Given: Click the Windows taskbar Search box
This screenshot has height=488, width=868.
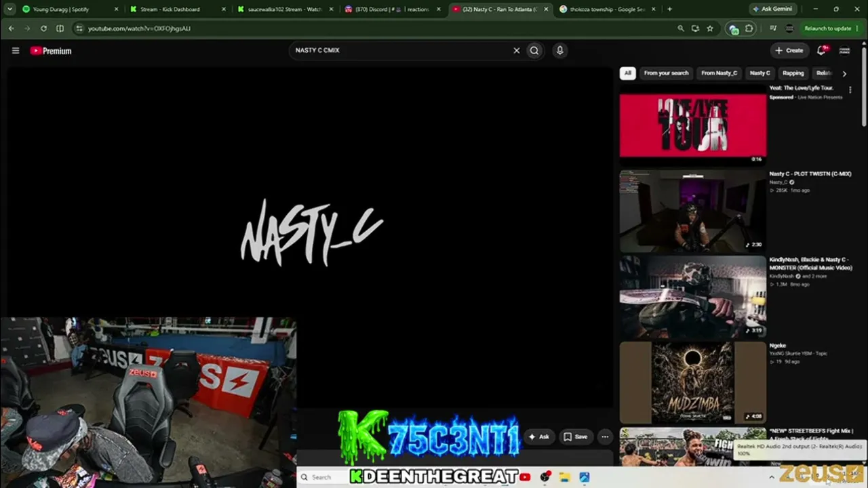Looking at the screenshot, I should pyautogui.click(x=322, y=477).
